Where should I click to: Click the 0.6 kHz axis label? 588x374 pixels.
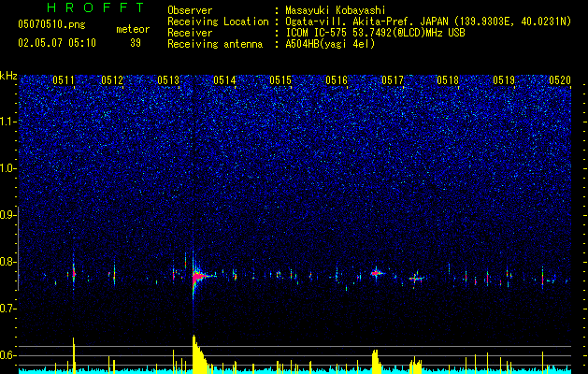(8, 355)
